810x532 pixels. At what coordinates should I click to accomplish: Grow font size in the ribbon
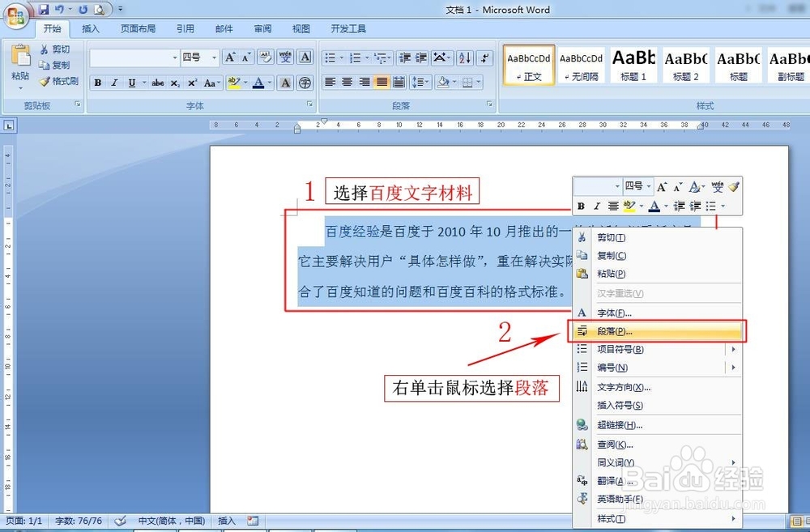(230, 57)
